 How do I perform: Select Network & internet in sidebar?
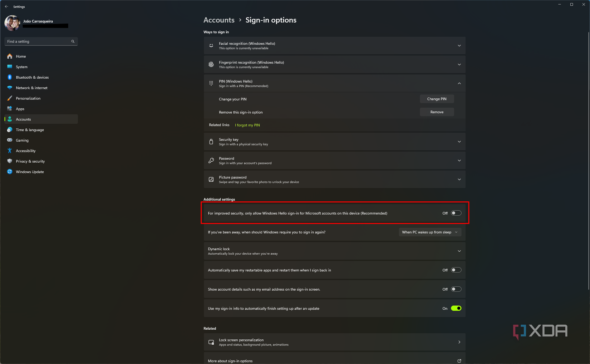coord(41,88)
